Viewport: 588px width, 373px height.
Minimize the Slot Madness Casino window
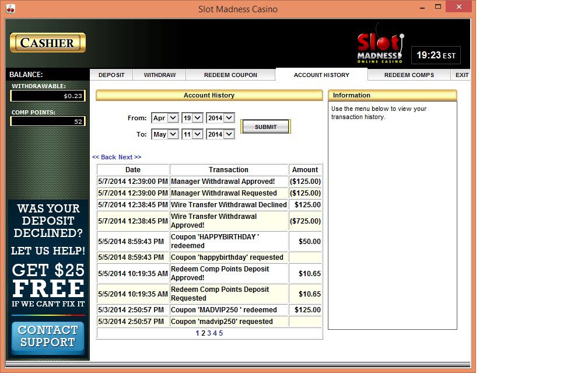coord(422,7)
